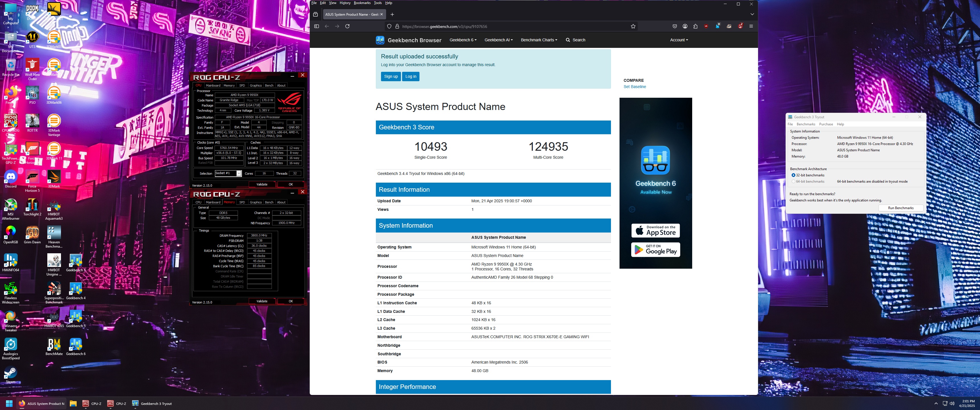Click the Sign up button
The height and width of the screenshot is (410, 980).
click(391, 76)
